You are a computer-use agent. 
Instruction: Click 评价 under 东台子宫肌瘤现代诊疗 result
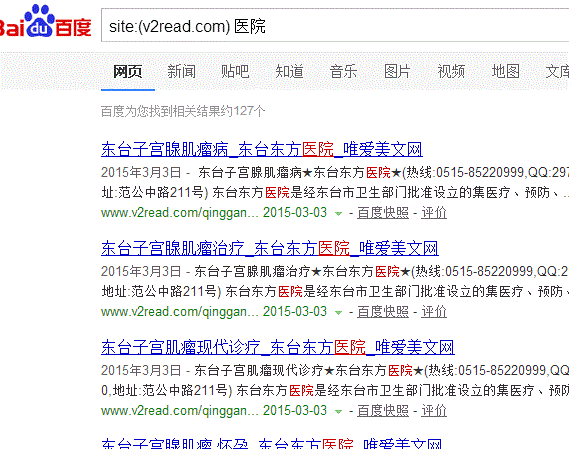[x=434, y=411]
